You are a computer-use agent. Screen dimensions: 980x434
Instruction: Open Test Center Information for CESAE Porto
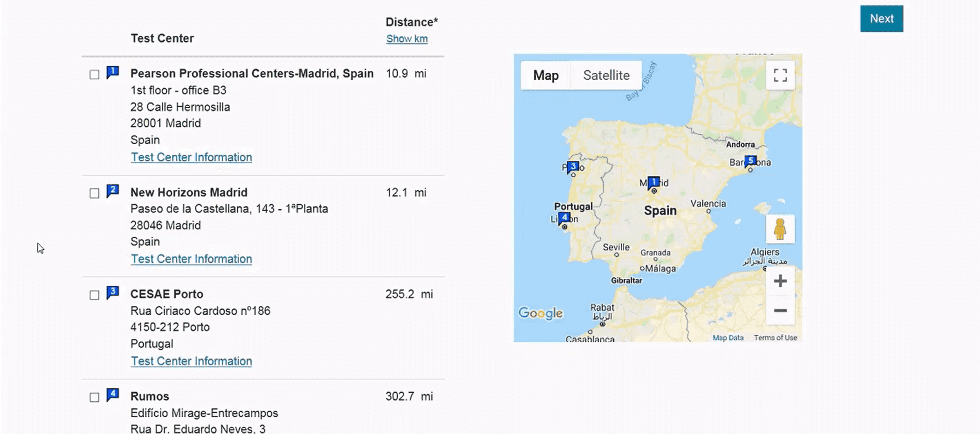(191, 361)
